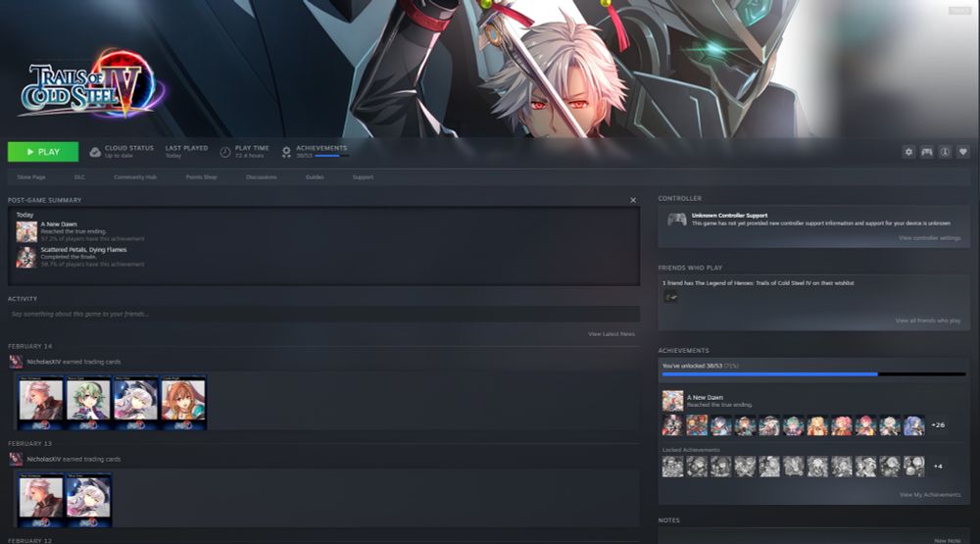Open the DLC tab
The width and height of the screenshot is (980, 544).
(79, 177)
